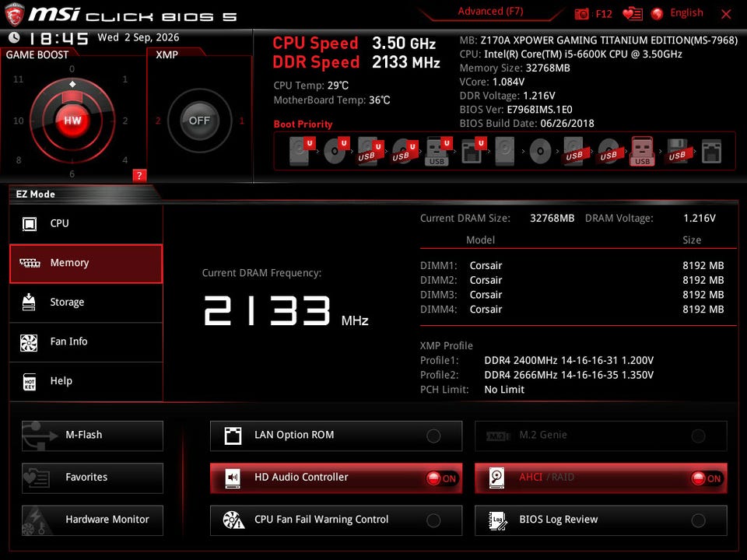
Task: Click the CPU Temp 29°C reading
Action: coord(311,86)
